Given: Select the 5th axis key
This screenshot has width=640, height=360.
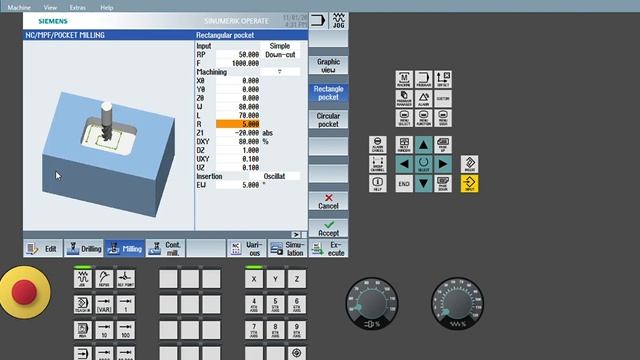Looking at the screenshot, I should (276, 304).
